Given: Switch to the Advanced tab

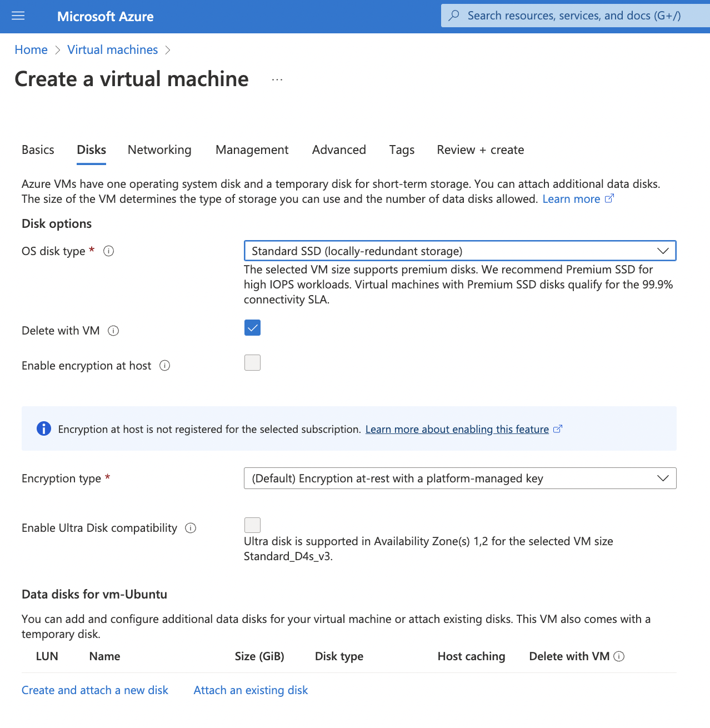Looking at the screenshot, I should [x=339, y=150].
